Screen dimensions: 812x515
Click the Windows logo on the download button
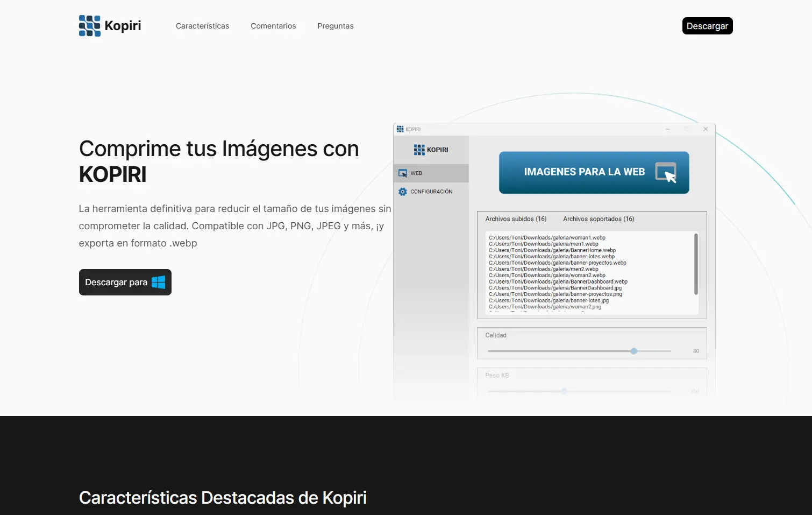(x=159, y=281)
